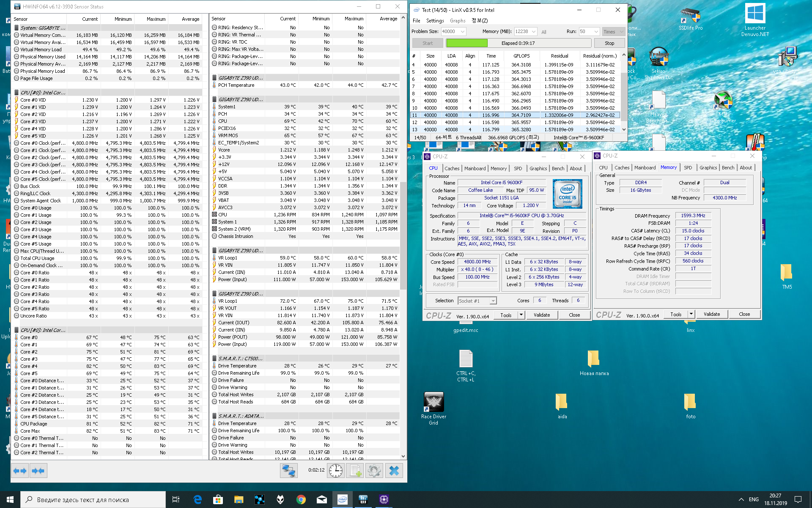Open HWiNFO sensor settings gear icon
Image resolution: width=812 pixels, height=508 pixels.
374,471
